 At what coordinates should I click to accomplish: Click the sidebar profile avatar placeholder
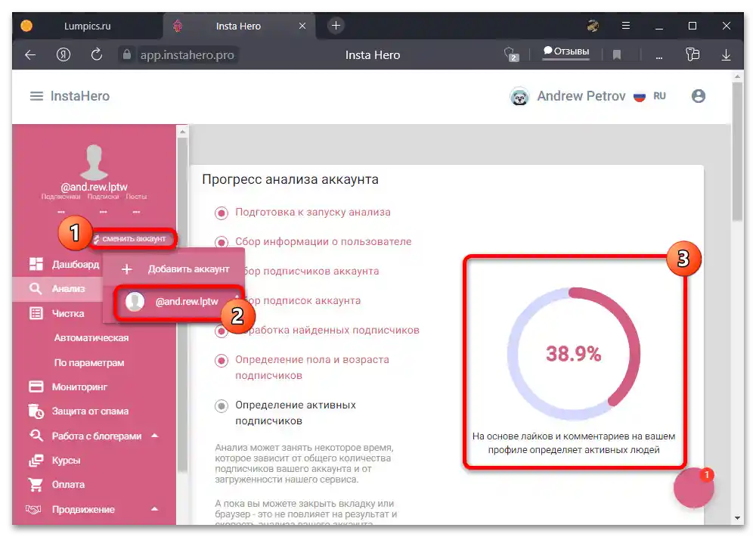coord(94,162)
